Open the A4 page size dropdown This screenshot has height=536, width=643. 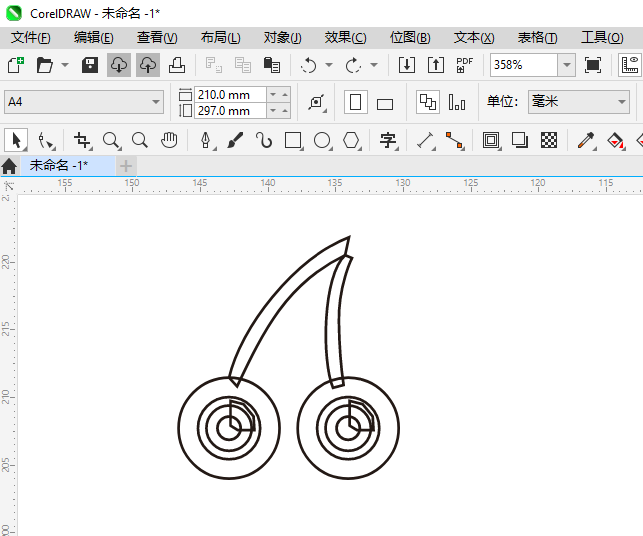pos(156,102)
